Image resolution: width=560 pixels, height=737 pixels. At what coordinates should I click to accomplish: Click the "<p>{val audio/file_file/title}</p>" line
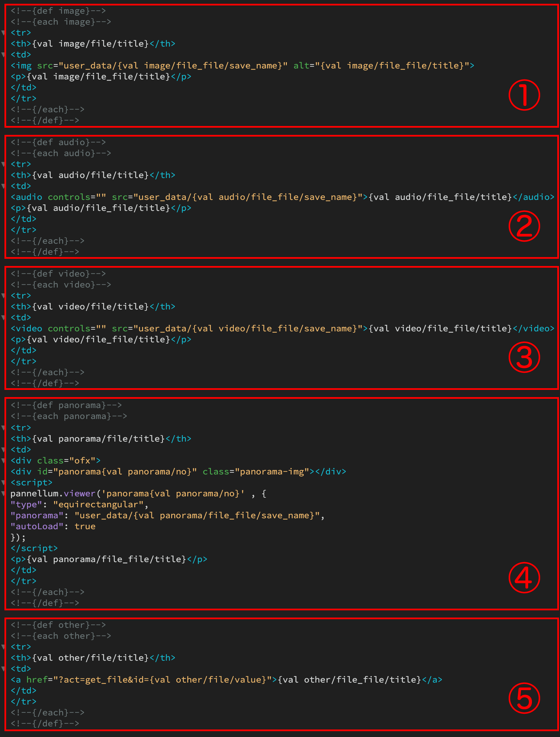pos(101,208)
